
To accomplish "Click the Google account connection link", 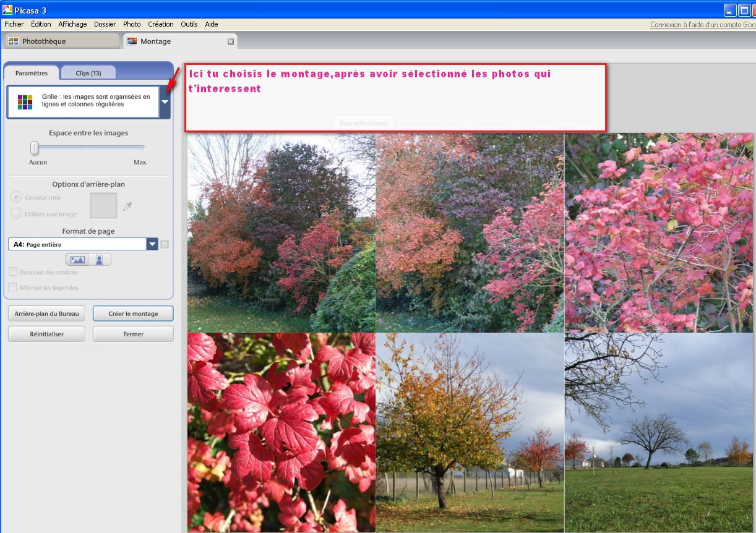I will [703, 25].
